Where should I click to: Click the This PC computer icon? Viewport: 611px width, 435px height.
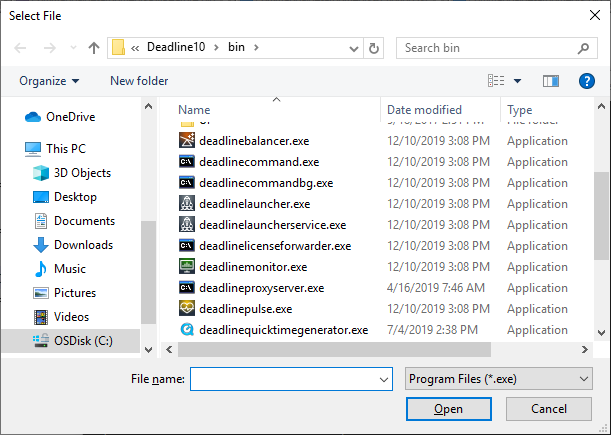pos(33,149)
